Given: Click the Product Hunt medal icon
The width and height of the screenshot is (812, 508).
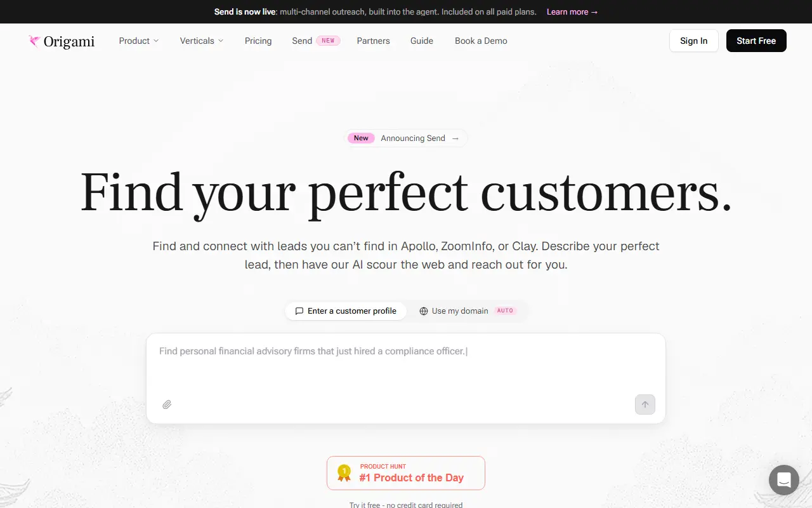Looking at the screenshot, I should click(x=344, y=473).
